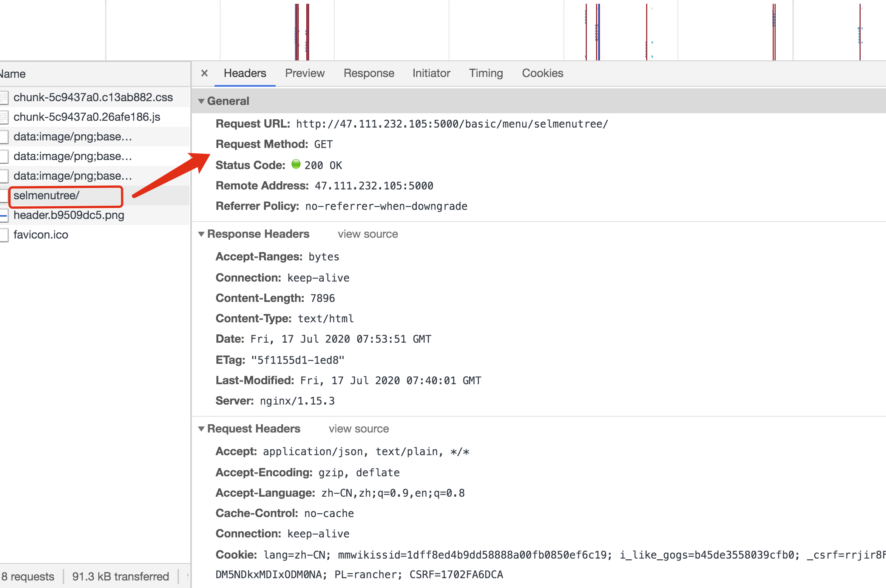Open the Cookies tab
The width and height of the screenshot is (886, 588).
point(542,73)
